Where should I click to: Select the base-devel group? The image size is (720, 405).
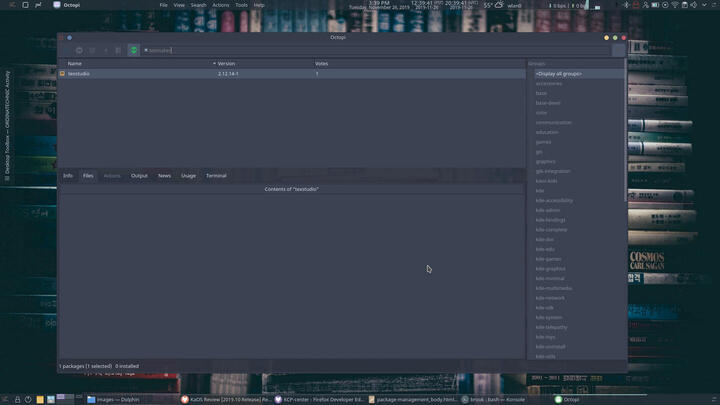pyautogui.click(x=548, y=103)
